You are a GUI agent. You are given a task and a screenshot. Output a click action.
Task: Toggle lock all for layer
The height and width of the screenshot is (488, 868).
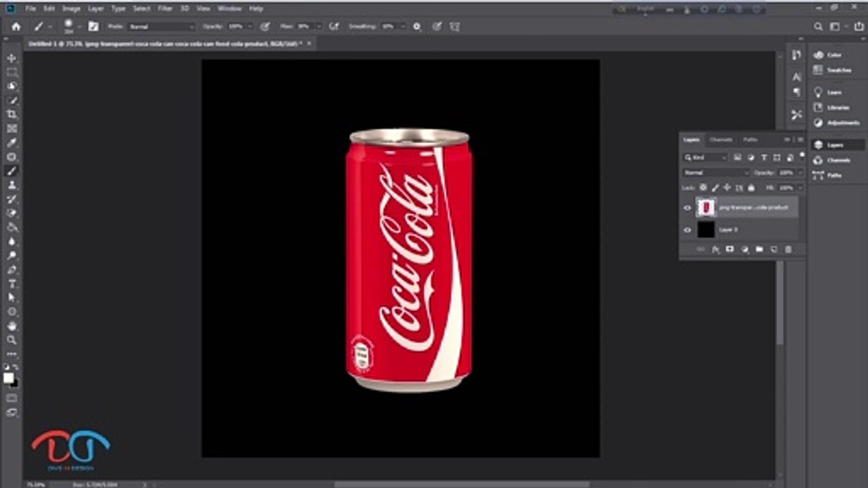click(751, 188)
